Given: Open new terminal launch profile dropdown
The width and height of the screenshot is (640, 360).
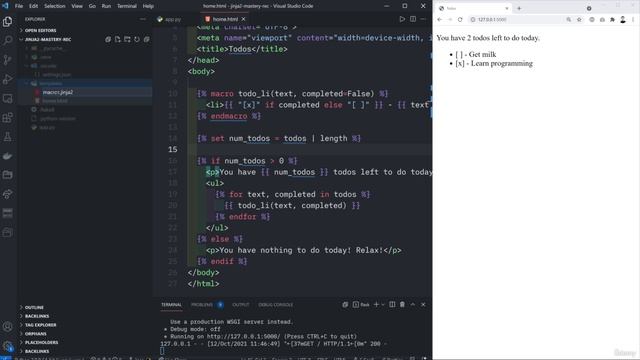Looking at the screenshot, I should pos(383,304).
